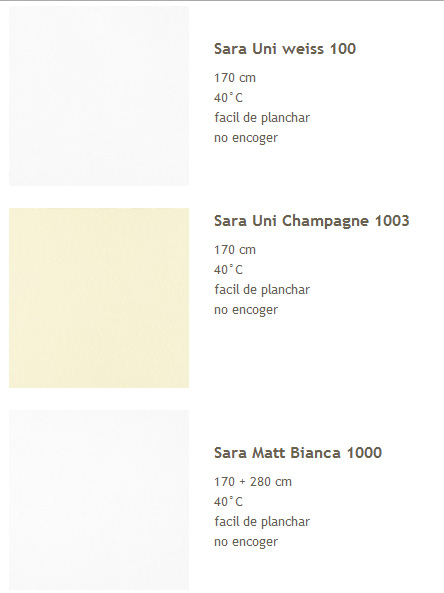Open the Sara Uni Champagne 1003 heading
The image size is (444, 593).
pos(312,221)
